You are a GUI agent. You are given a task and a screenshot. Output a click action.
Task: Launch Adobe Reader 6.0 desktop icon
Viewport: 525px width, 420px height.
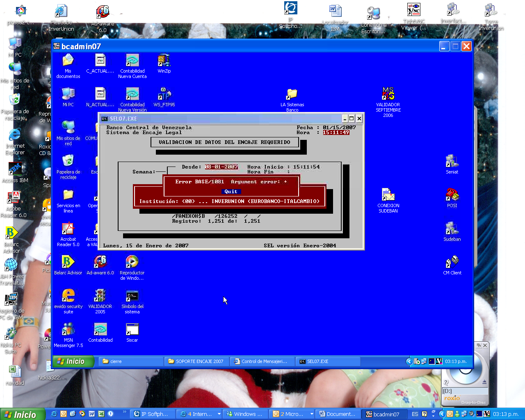click(14, 204)
